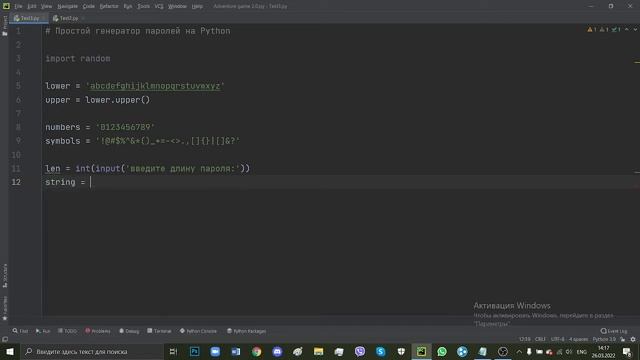Change the 4 spaces indent setting
This screenshot has height=360, width=640.
tap(578, 339)
